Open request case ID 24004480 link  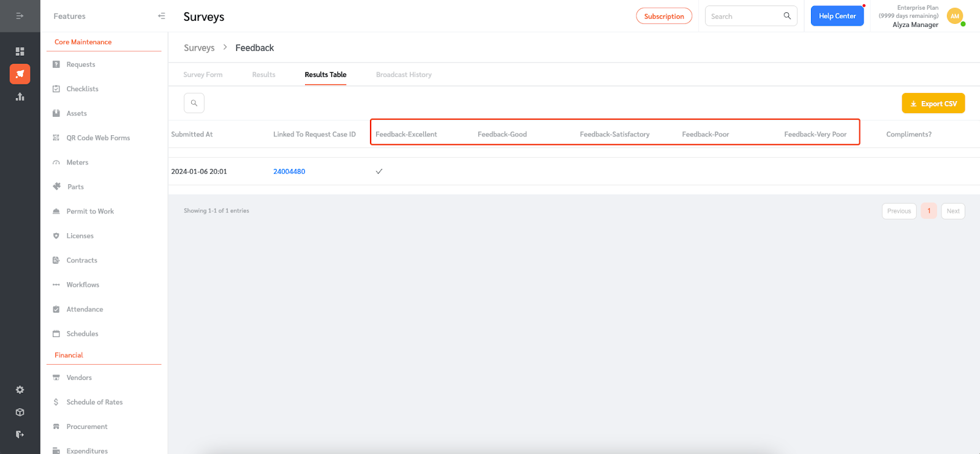pos(289,171)
